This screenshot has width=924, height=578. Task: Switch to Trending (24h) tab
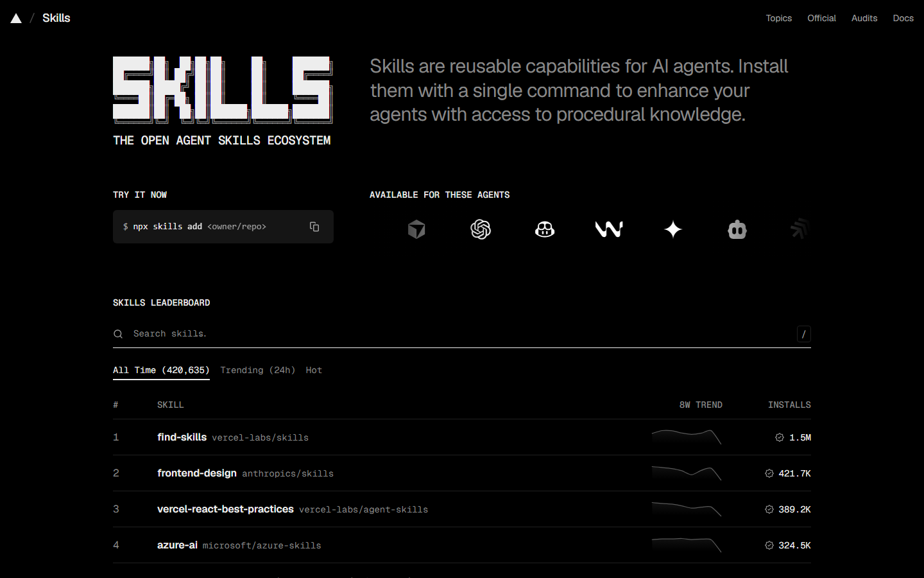pyautogui.click(x=258, y=370)
